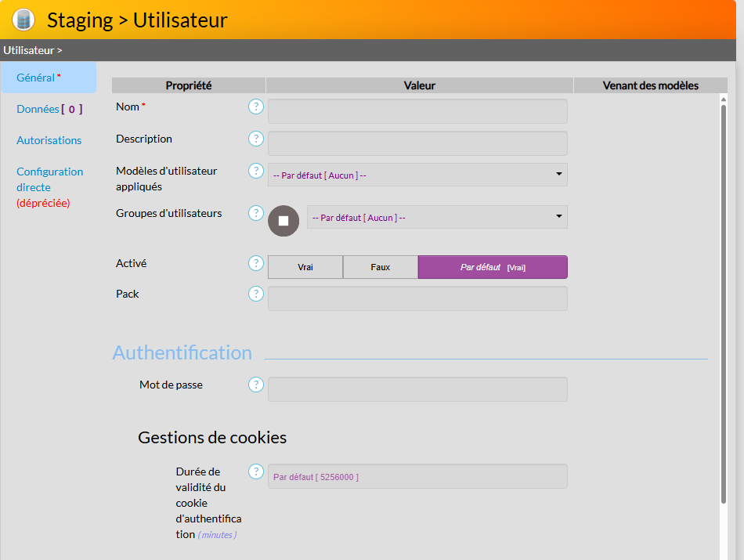Open Configuration directe (dépréciée) section
Viewport: 744px width, 560px height.
pyautogui.click(x=49, y=187)
